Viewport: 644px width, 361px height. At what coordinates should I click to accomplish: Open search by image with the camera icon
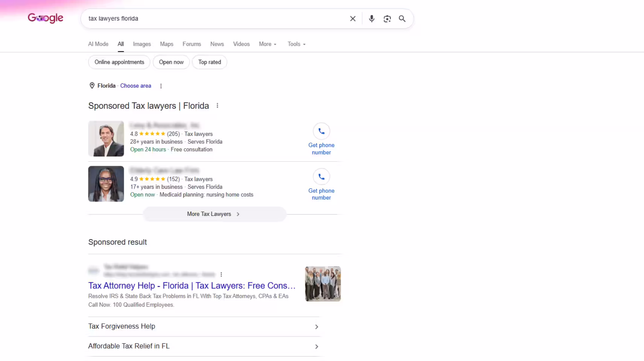(x=387, y=18)
